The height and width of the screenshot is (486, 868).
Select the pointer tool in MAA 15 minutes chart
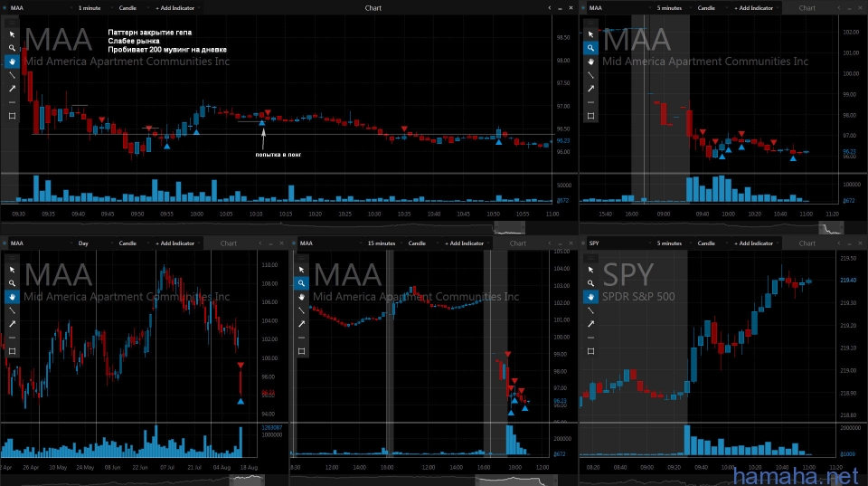pyautogui.click(x=301, y=270)
